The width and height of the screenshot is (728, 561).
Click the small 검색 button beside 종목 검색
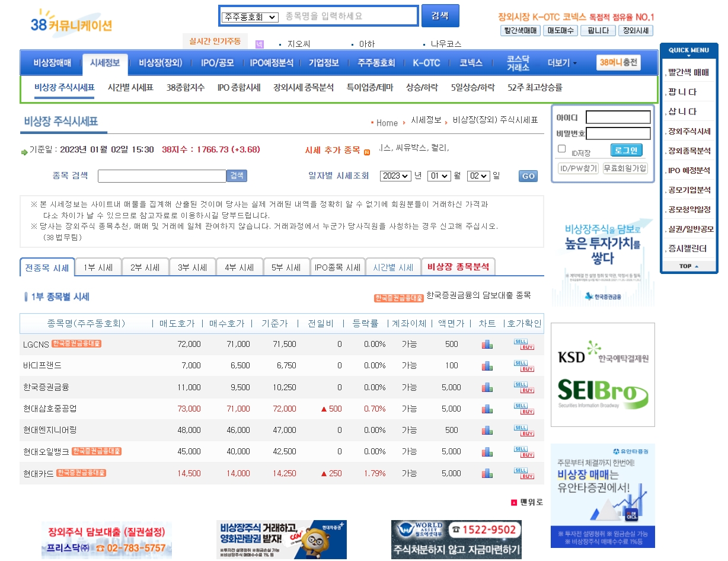pos(237,176)
